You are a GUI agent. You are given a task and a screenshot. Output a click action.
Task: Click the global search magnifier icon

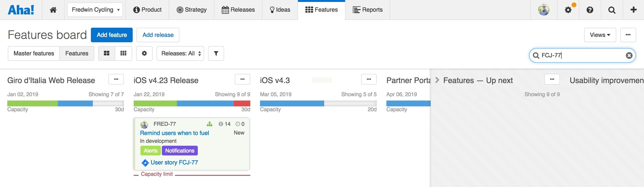point(611,10)
